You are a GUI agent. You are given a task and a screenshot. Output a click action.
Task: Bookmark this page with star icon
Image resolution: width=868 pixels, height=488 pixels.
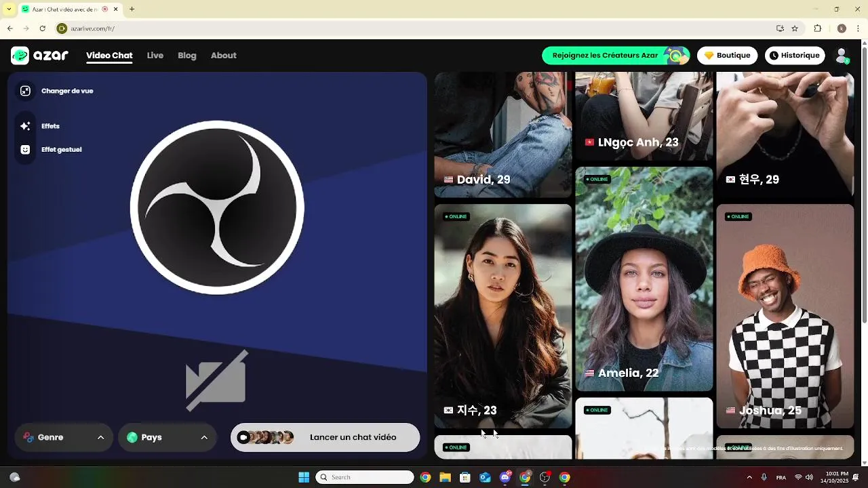pyautogui.click(x=795, y=28)
